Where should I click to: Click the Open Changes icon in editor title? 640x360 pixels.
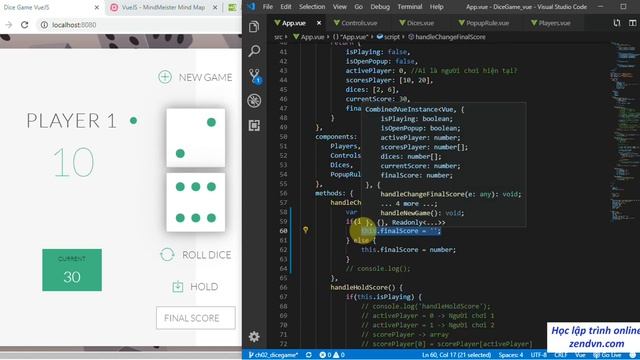pyautogui.click(x=617, y=23)
